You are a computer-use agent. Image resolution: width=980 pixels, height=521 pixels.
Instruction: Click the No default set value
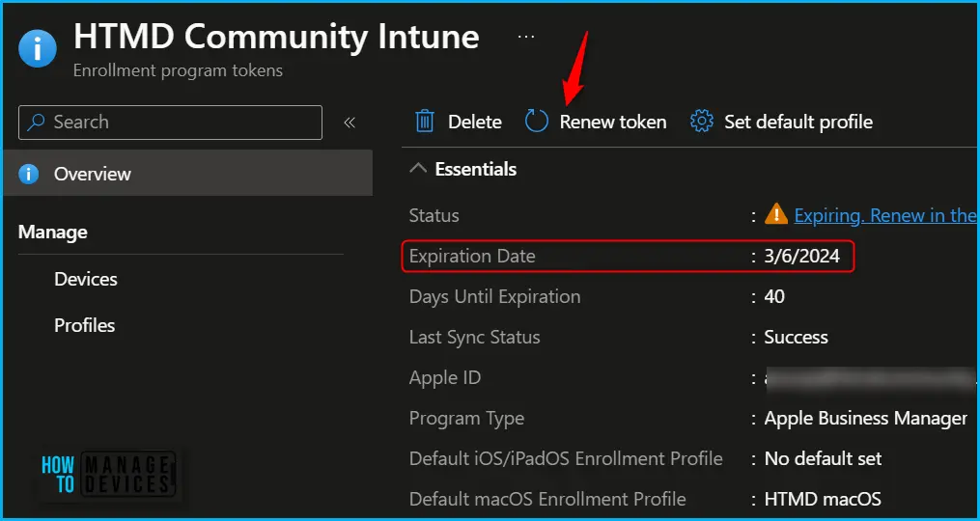click(823, 459)
